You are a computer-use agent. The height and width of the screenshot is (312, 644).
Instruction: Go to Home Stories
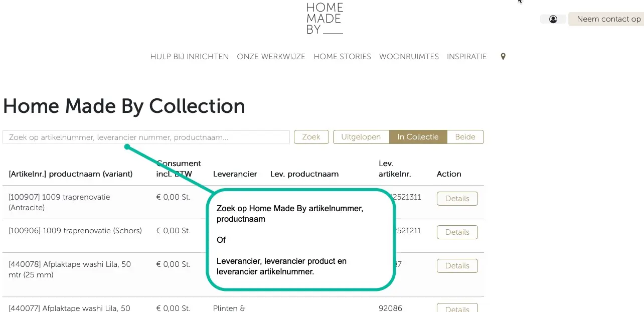343,57
